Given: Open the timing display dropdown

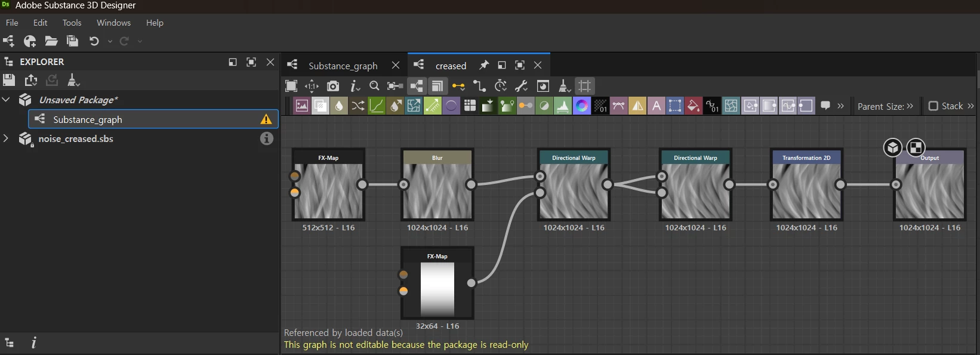Looking at the screenshot, I should (x=501, y=86).
